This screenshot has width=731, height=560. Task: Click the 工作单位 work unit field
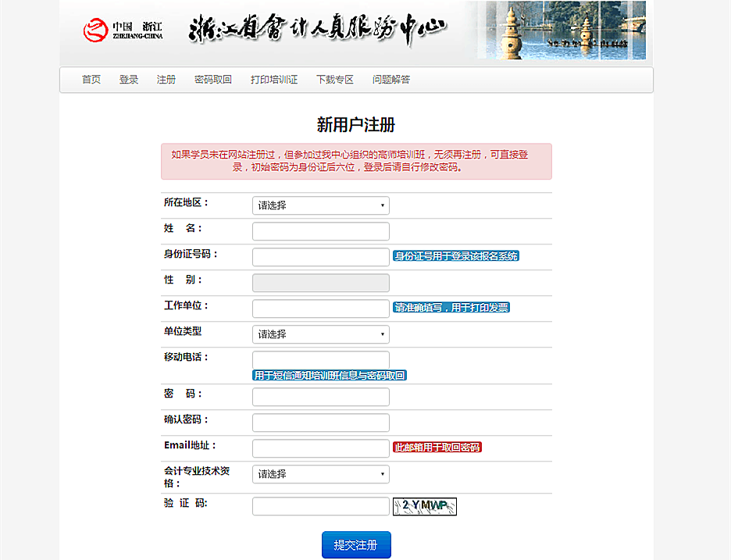320,309
